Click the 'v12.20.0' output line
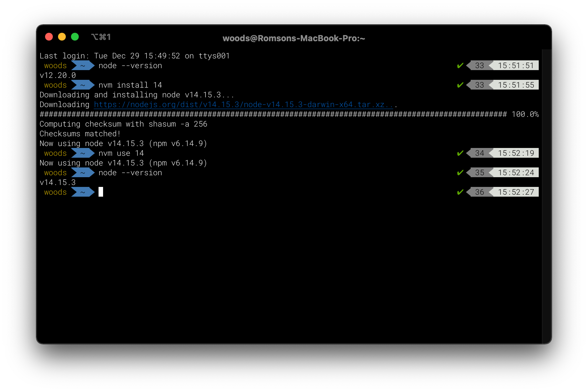 58,75
